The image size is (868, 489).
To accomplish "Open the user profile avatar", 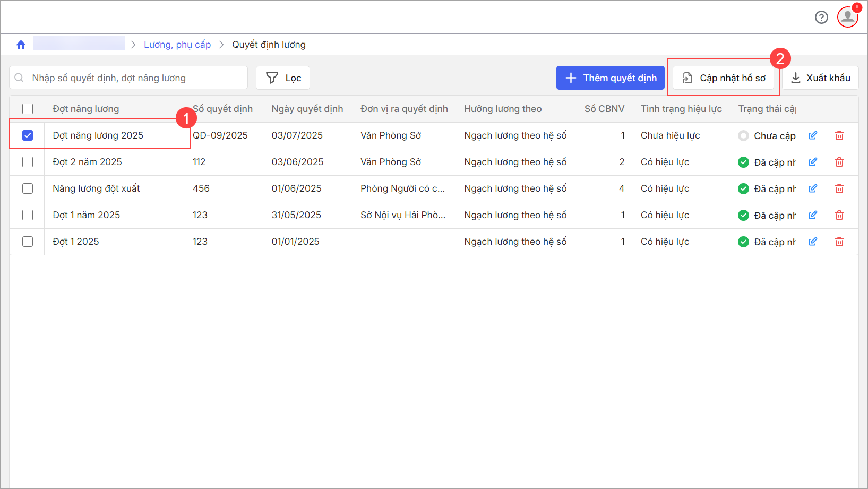I will [x=847, y=17].
